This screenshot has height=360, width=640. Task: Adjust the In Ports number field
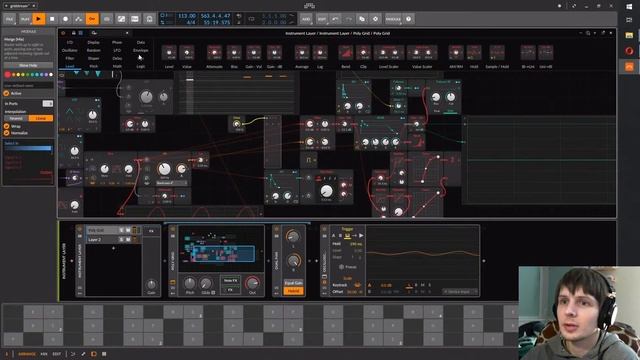click(x=48, y=104)
